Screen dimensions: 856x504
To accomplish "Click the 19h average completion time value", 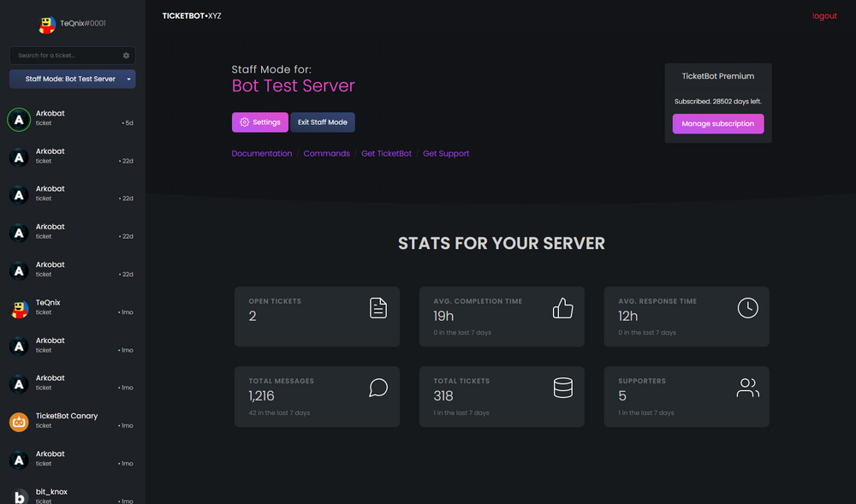I will pos(443,316).
